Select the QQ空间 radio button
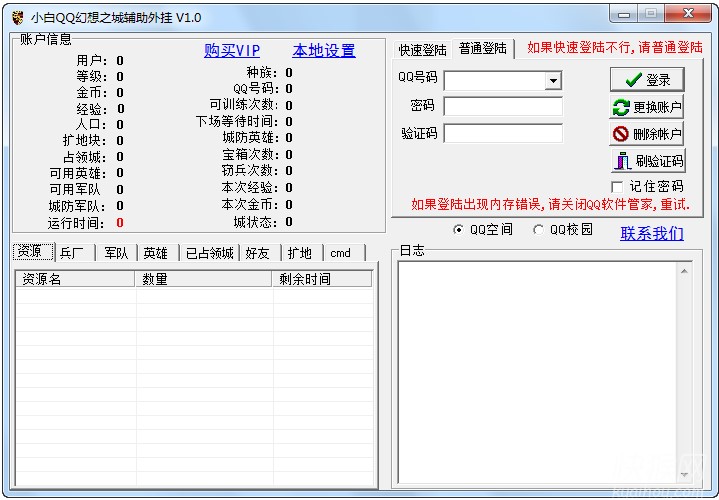 click(x=458, y=229)
